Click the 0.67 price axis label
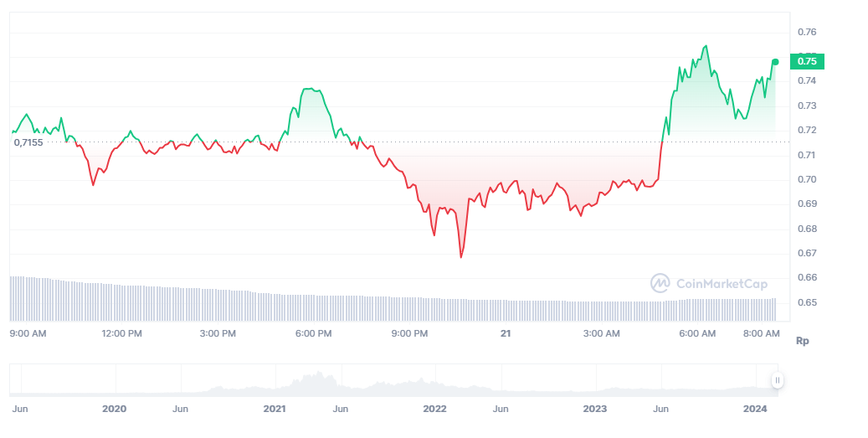 point(807,253)
